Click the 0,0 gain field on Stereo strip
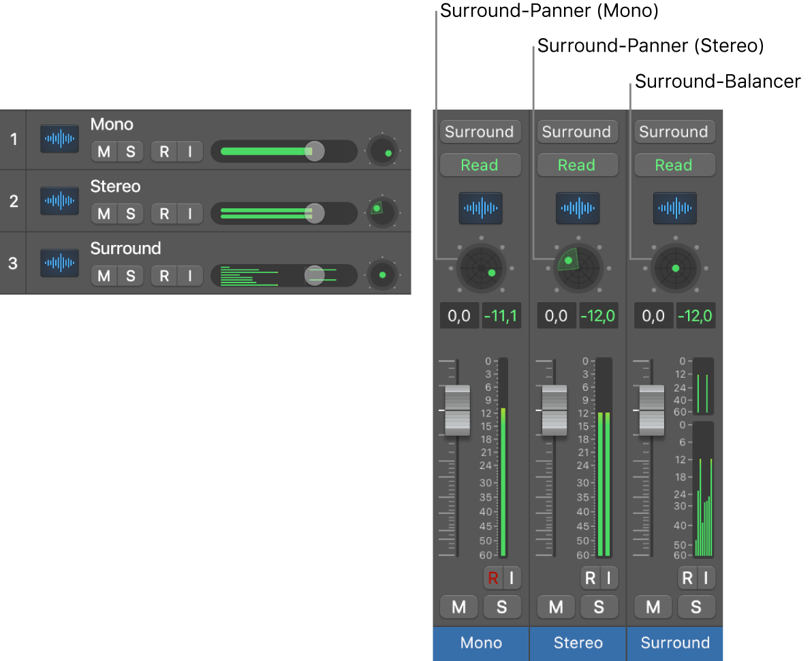Image resolution: width=812 pixels, height=661 pixels. pyautogui.click(x=556, y=316)
